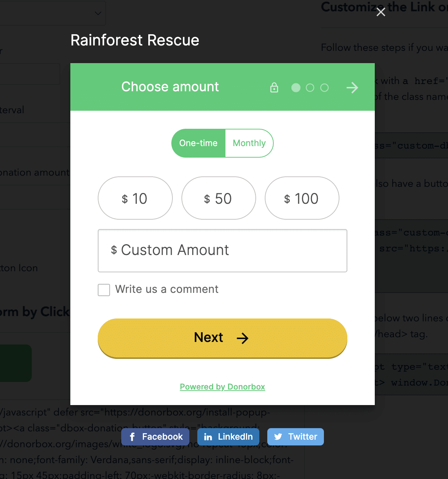The height and width of the screenshot is (479, 448).
Task: Enable the Write us a comment checkbox
Action: click(104, 290)
